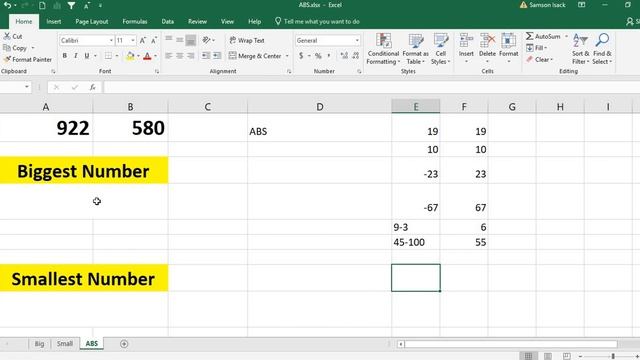Click the Decrease Font Size icon
640x360 pixels.
point(154,40)
